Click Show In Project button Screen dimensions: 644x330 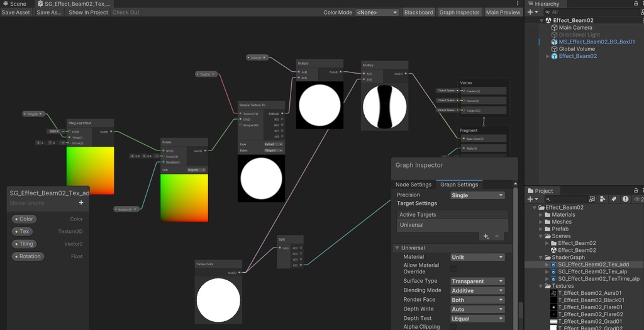click(x=88, y=13)
